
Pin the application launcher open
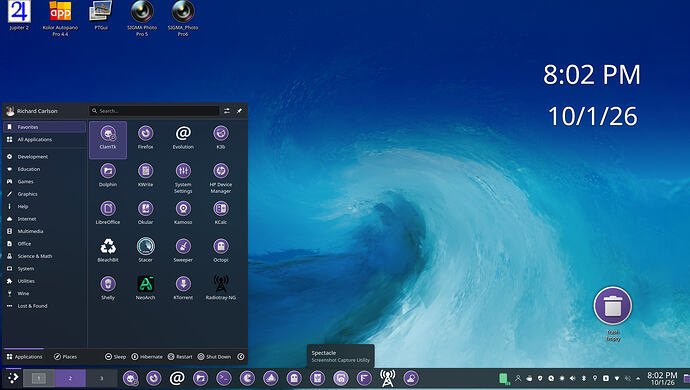pos(239,111)
